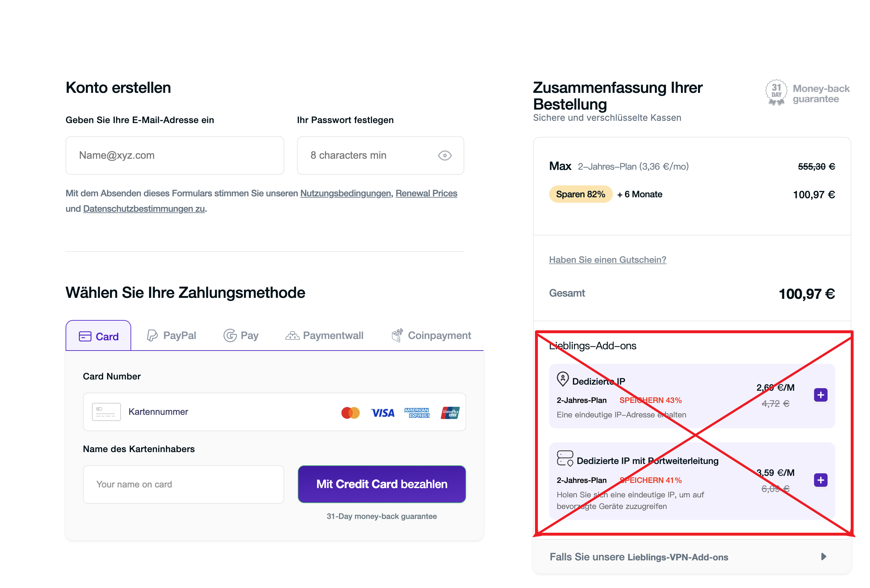Open the Haben Sie einen Gutschein? link
The height and width of the screenshot is (588, 870).
pos(607,260)
